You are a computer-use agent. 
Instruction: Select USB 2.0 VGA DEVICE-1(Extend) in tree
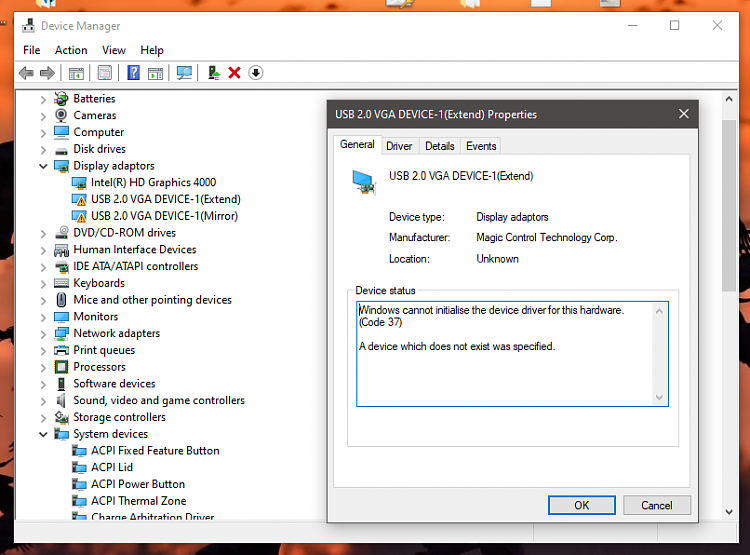coord(166,199)
